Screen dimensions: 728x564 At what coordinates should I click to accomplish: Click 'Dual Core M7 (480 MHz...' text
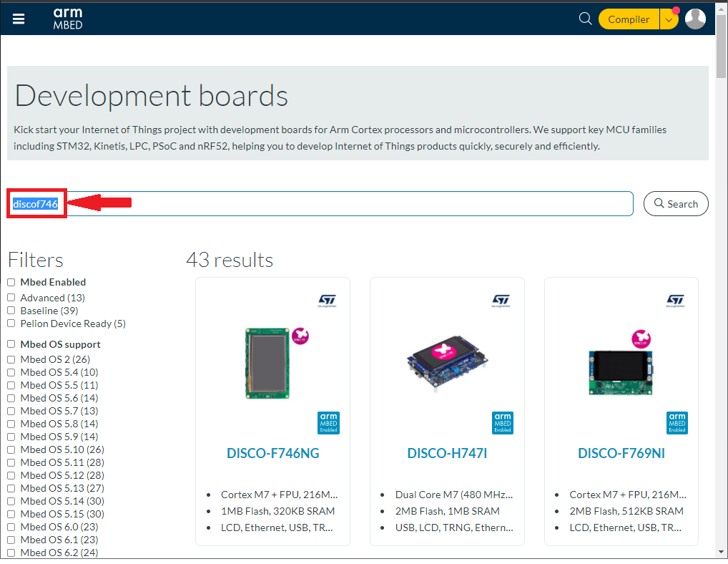454,495
